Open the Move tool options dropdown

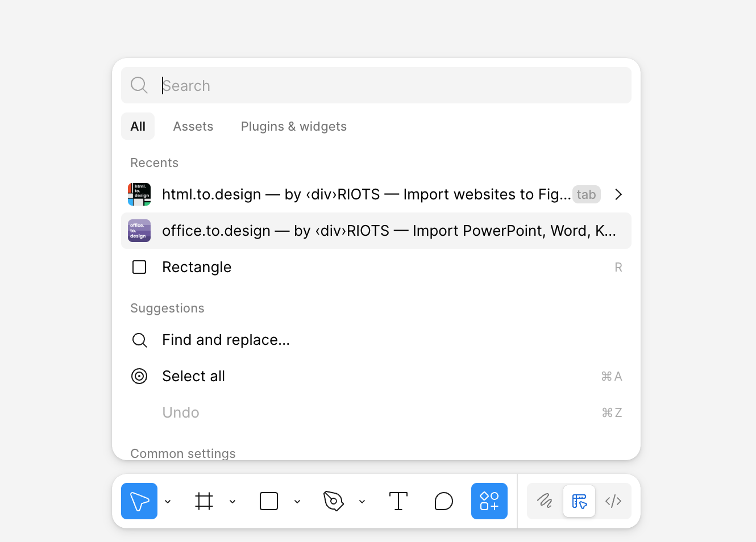[x=168, y=502]
